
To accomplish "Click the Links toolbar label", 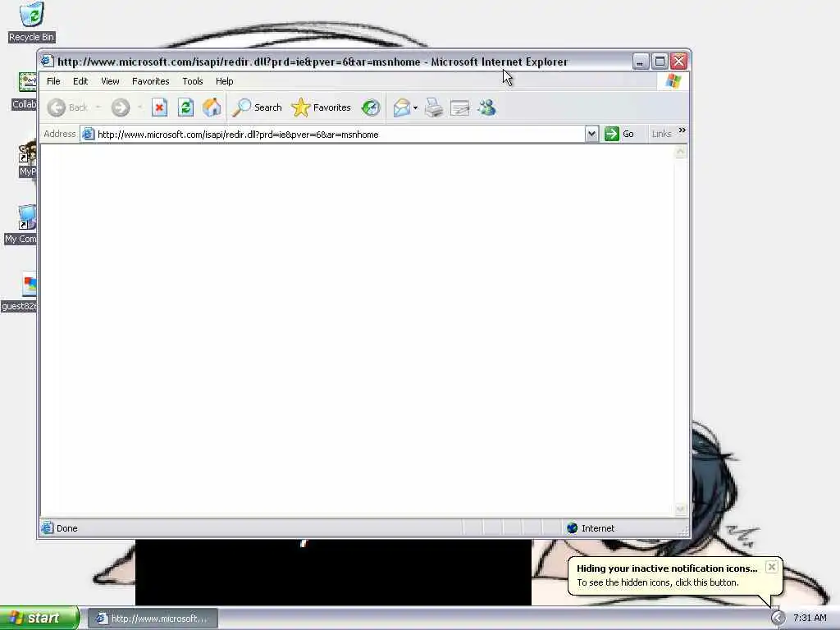I will 662,134.
